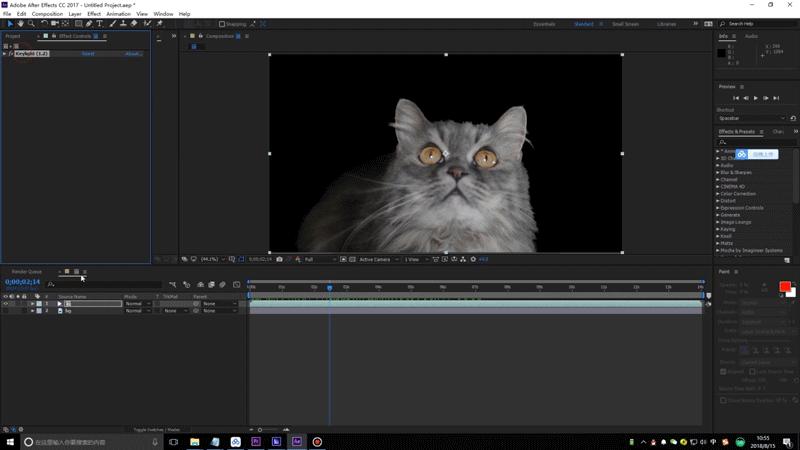Choose the Type text tool
800x450 pixels.
pyautogui.click(x=101, y=23)
